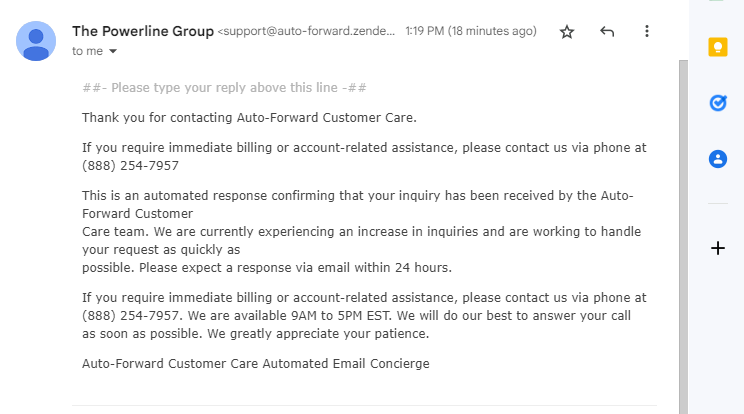Click 'Thank you for contacting Auto-Forward' line
Image resolution: width=744 pixels, height=414 pixels.
(x=249, y=117)
